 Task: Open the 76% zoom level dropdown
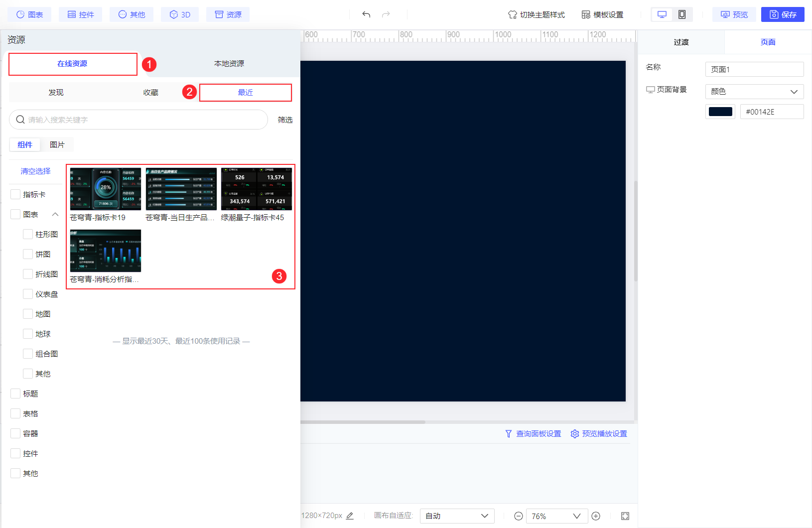[x=556, y=516]
